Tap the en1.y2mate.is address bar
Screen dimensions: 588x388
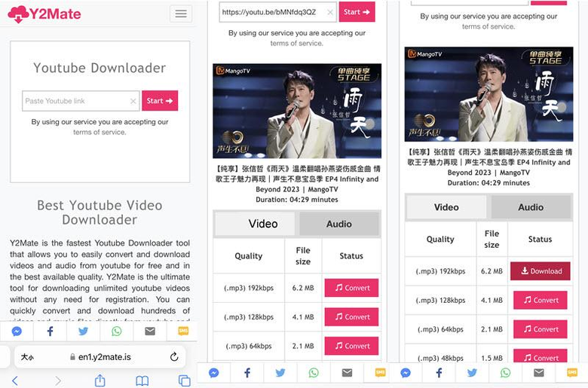click(x=100, y=357)
